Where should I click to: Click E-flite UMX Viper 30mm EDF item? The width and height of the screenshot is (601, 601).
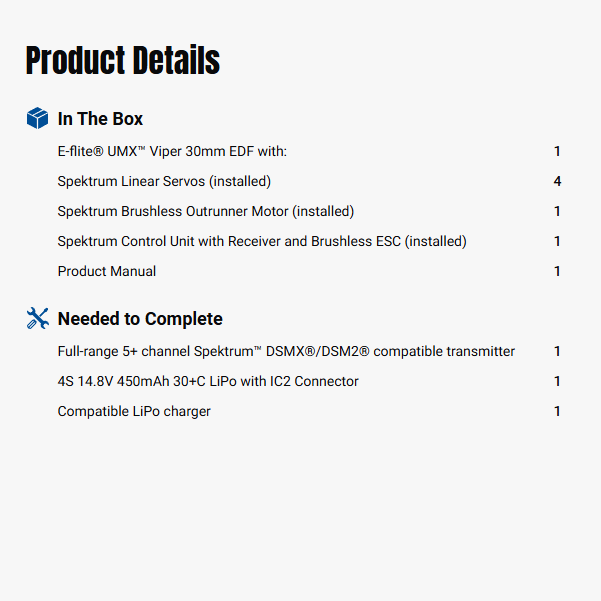coord(172,151)
